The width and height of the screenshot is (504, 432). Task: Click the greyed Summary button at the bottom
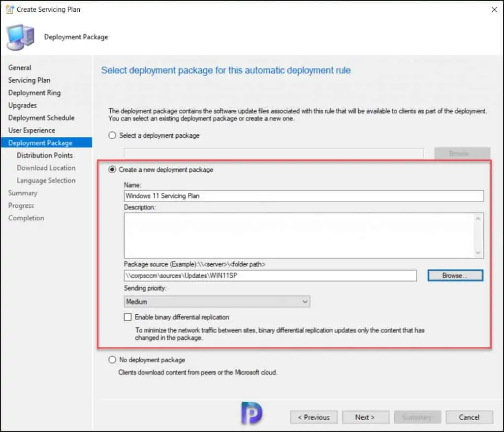(417, 417)
